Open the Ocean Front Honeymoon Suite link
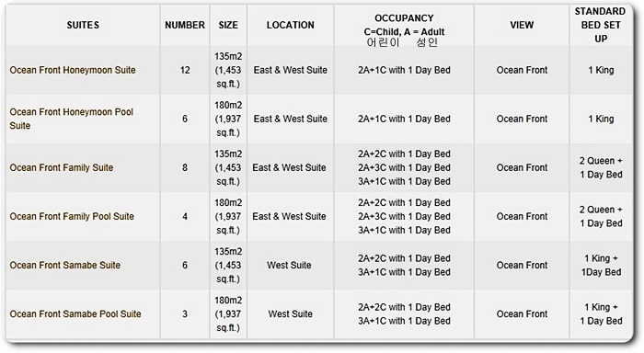The width and height of the screenshot is (644, 353). 73,70
